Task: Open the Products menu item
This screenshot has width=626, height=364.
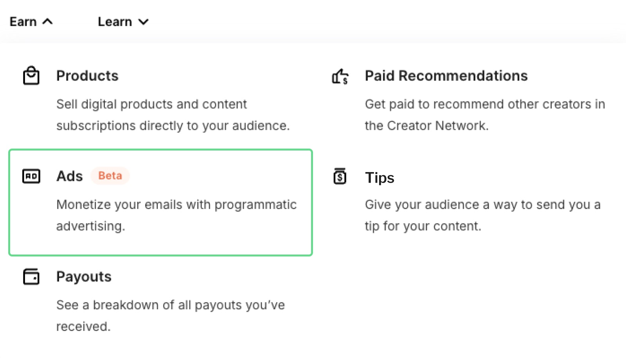Action: click(x=87, y=76)
